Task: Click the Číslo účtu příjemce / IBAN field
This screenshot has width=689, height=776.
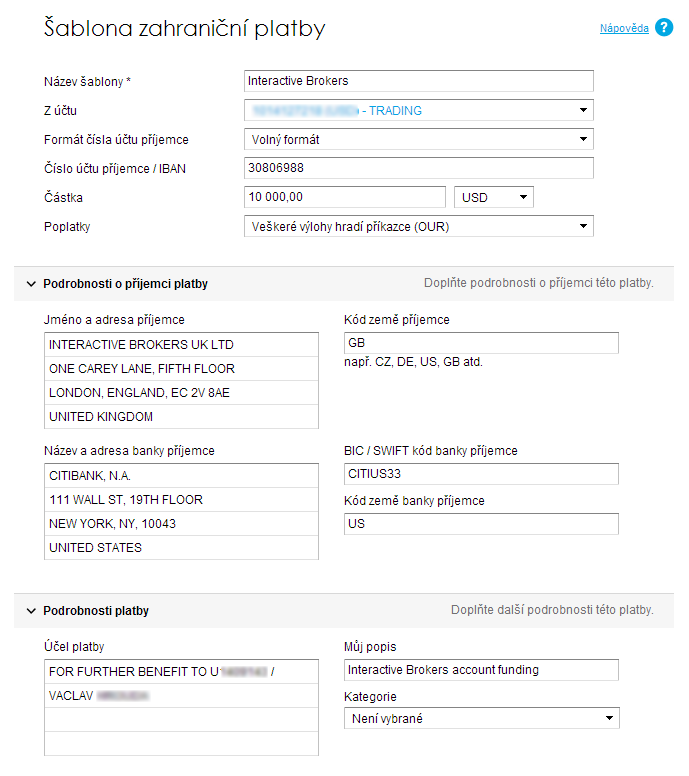Action: click(x=418, y=169)
